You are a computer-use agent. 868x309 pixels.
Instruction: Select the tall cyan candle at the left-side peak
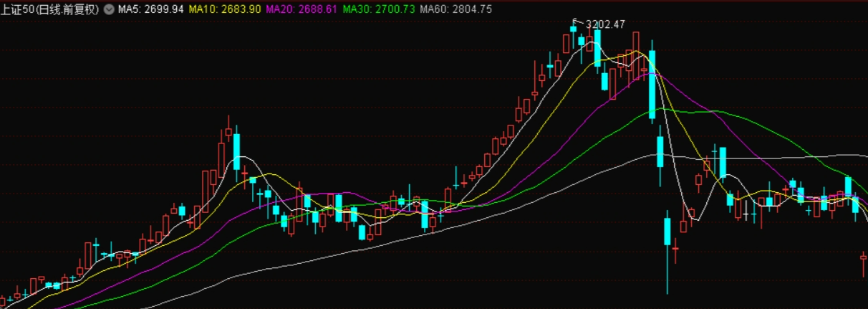[236, 151]
